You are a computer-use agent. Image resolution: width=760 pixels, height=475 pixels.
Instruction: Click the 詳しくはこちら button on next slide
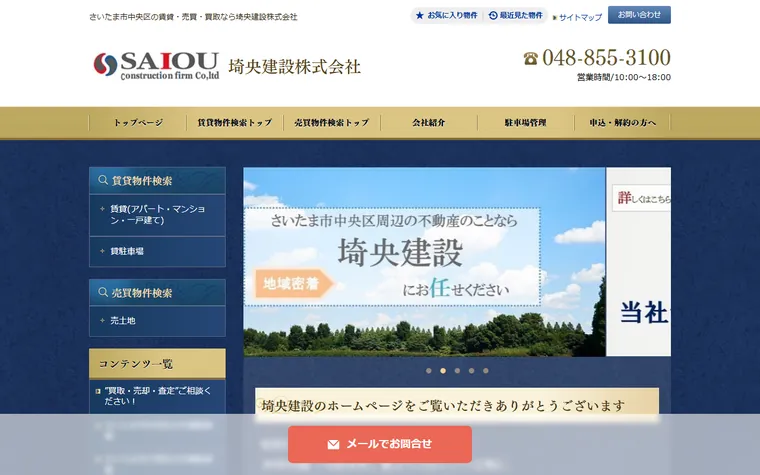tap(642, 198)
